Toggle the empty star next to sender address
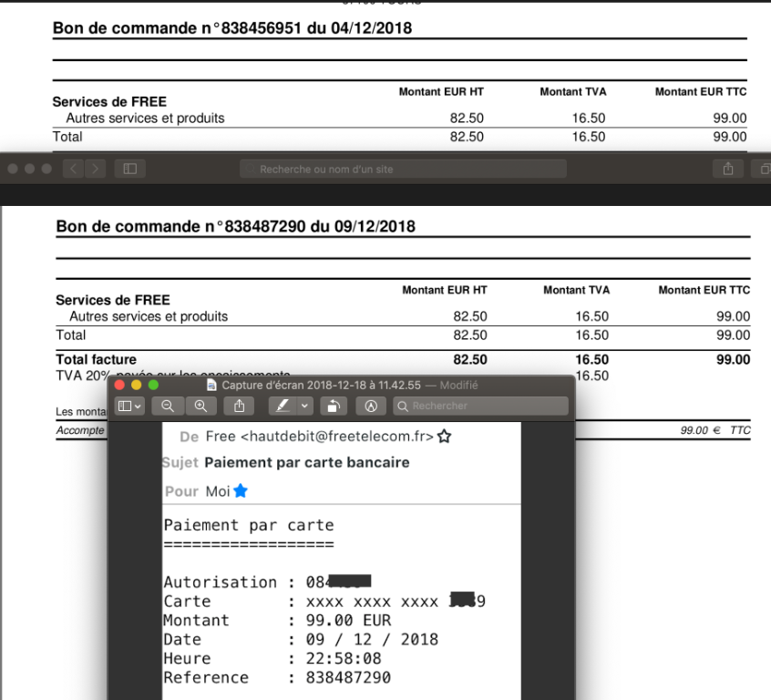The image size is (771, 700). click(x=444, y=437)
